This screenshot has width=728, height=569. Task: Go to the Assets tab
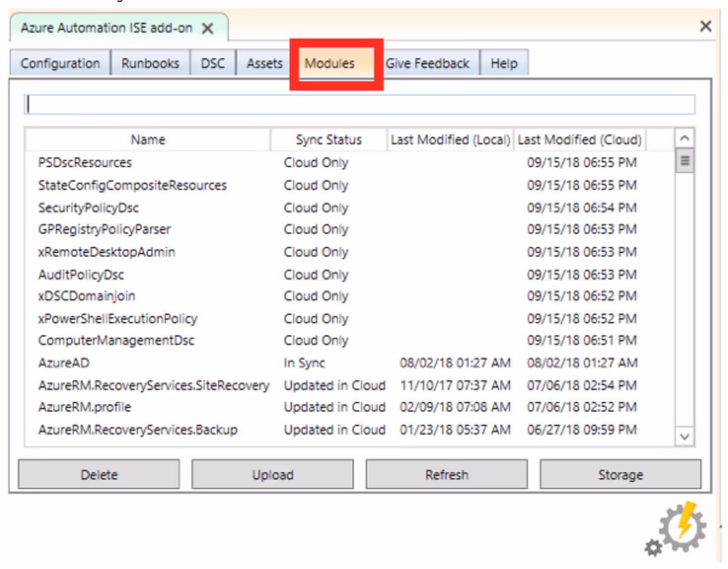[x=264, y=63]
